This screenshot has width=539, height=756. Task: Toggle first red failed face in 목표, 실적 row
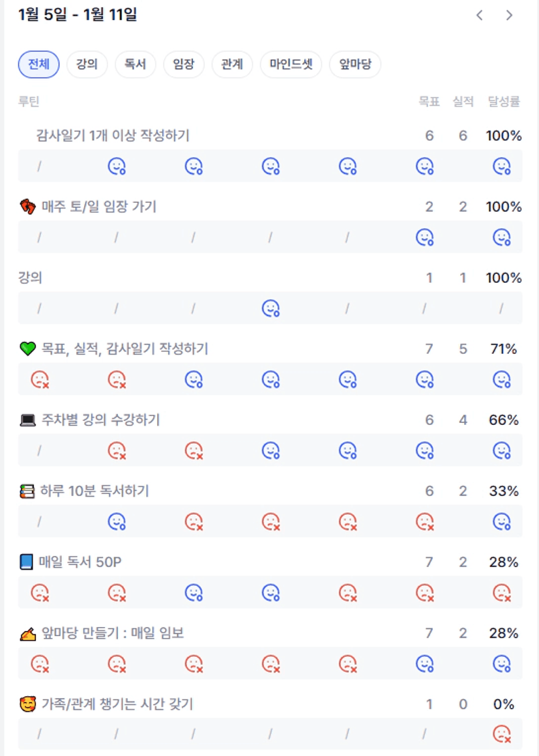tap(40, 379)
